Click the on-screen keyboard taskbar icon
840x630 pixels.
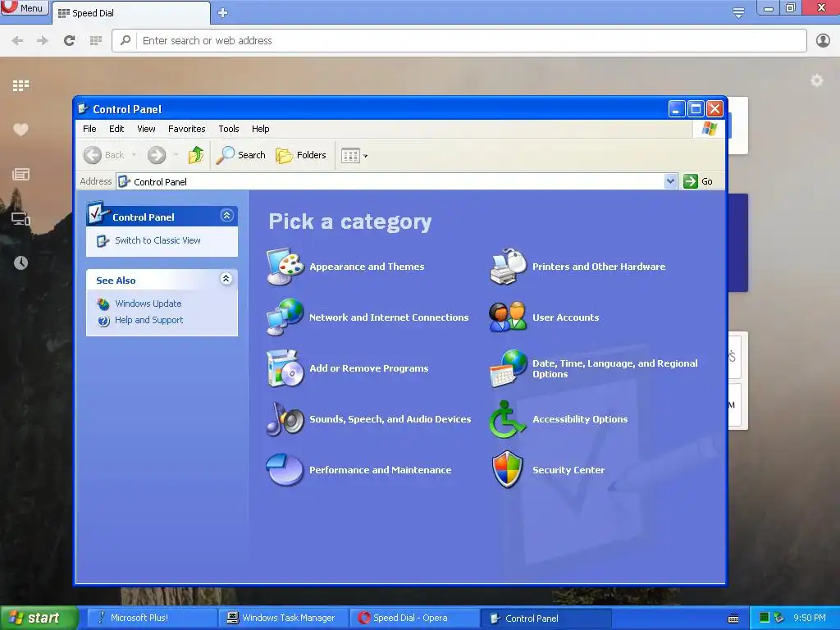click(733, 619)
